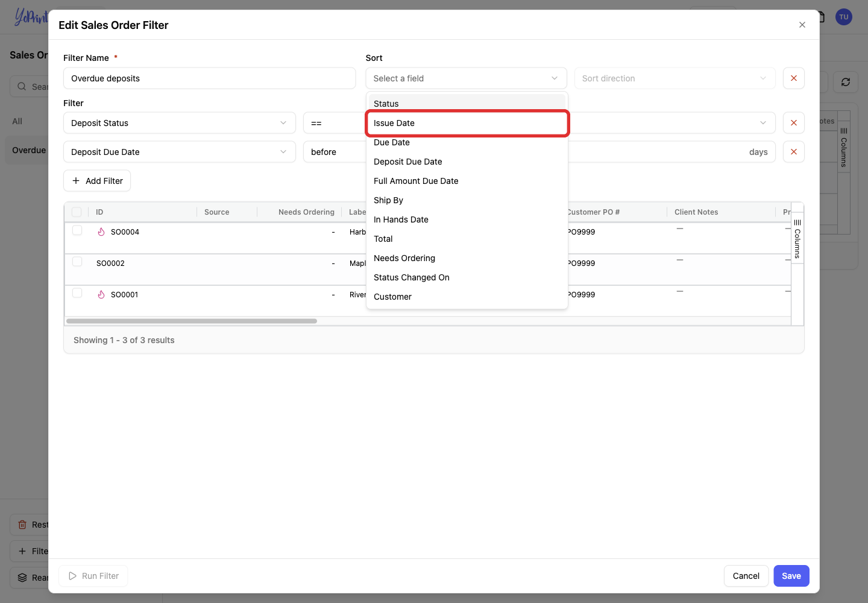
Task: Click the results table horizontal scrollbar
Action: pyautogui.click(x=192, y=321)
